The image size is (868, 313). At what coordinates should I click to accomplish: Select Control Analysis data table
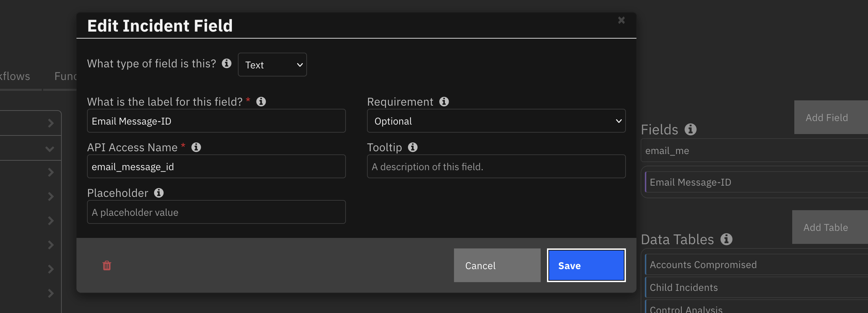tap(756, 307)
